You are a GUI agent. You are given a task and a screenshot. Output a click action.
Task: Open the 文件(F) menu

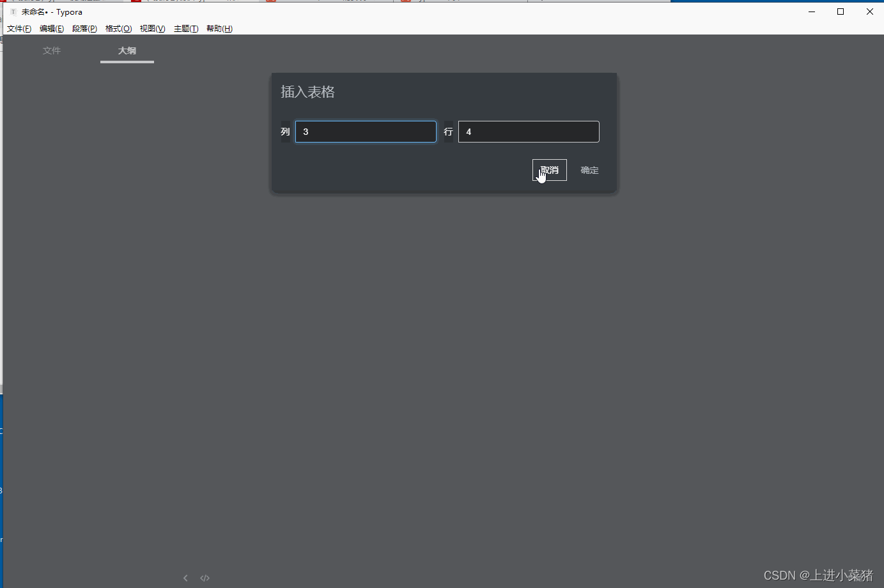click(x=19, y=29)
